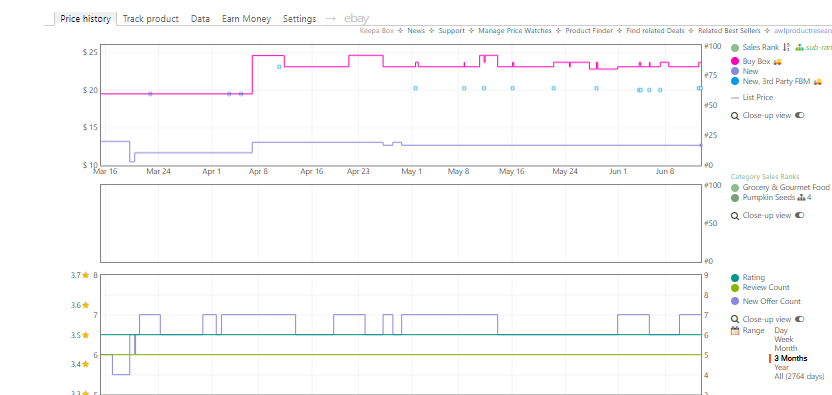Viewport: 832px width, 395px height.
Task: Click the May 16 date axis label
Action: 512,171
